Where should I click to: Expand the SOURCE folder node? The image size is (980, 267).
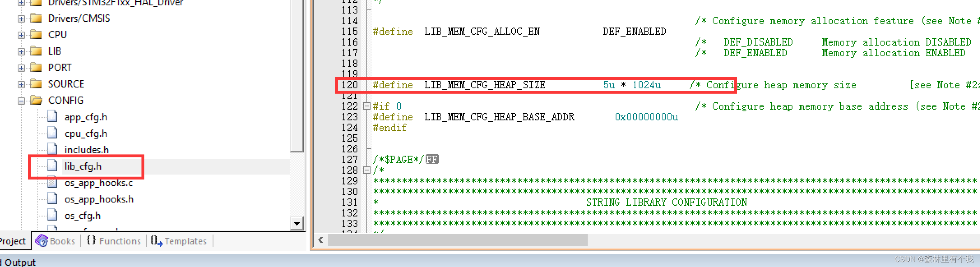tap(21, 85)
